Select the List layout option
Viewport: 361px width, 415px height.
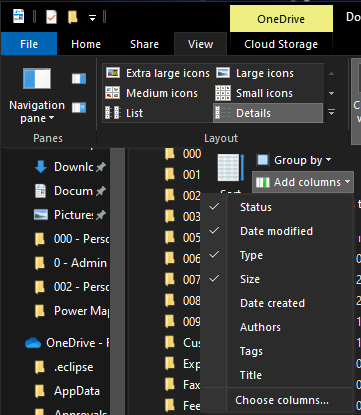(124, 113)
